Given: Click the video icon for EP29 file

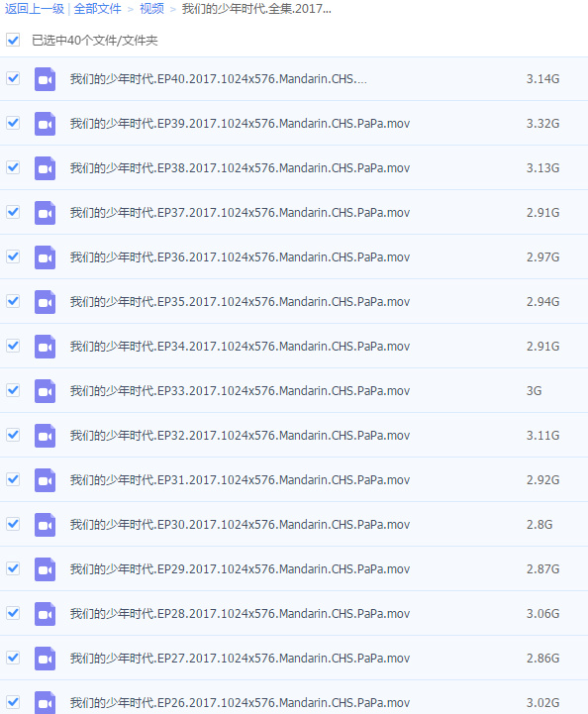Looking at the screenshot, I should click(46, 569).
